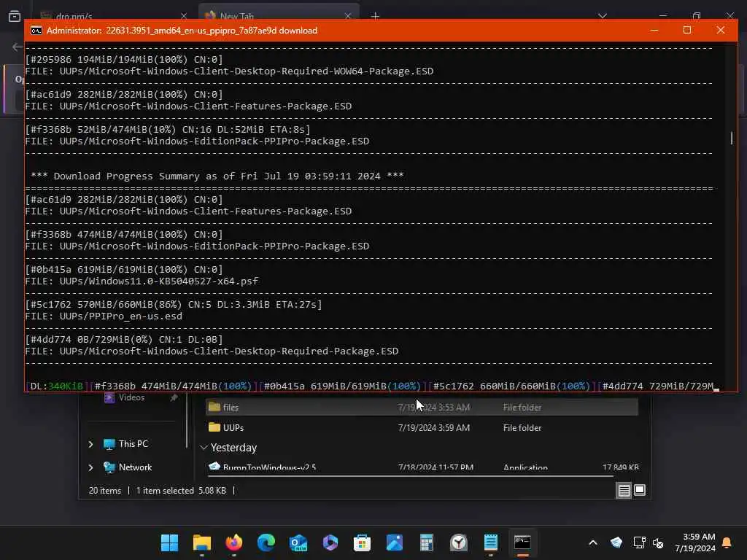This screenshot has width=747, height=560.
Task: Select Network in the navigation pane
Action: click(135, 467)
